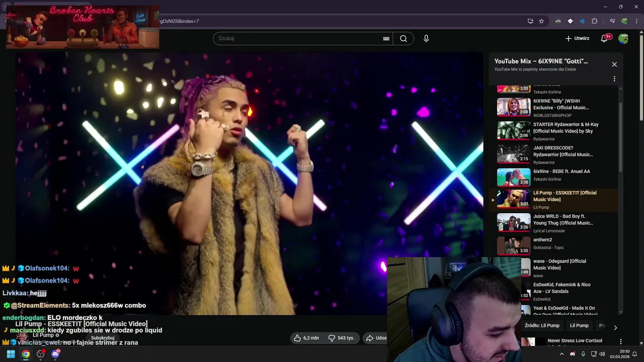This screenshot has width=644, height=362.
Task: Play 6ix9ine - BEBE ft. Anuel AA
Action: click(554, 177)
